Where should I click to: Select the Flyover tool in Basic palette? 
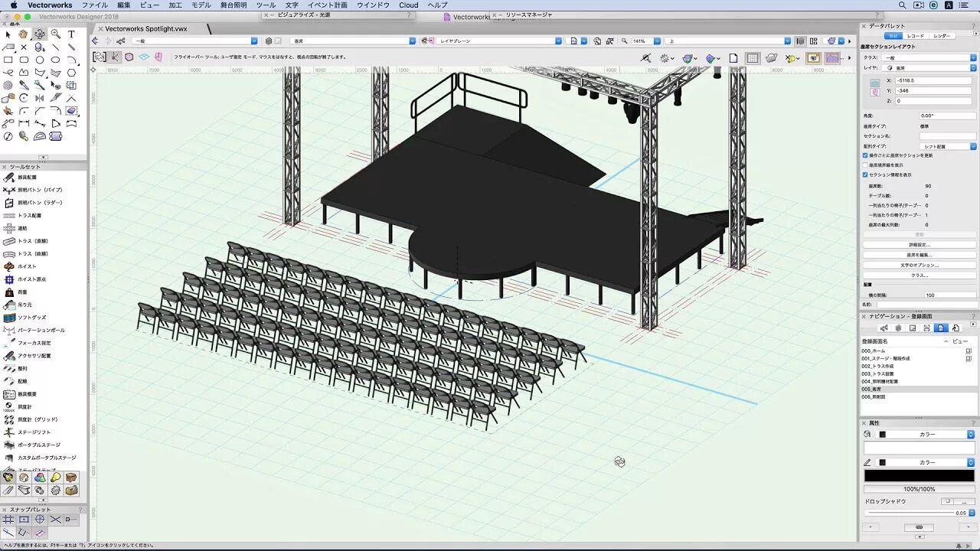(40, 34)
